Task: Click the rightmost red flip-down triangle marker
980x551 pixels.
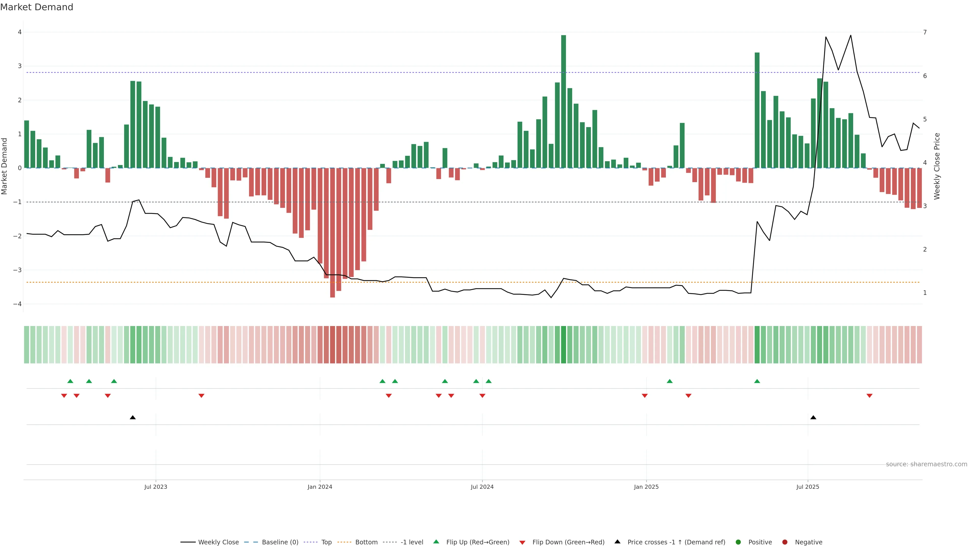Action: tap(869, 396)
